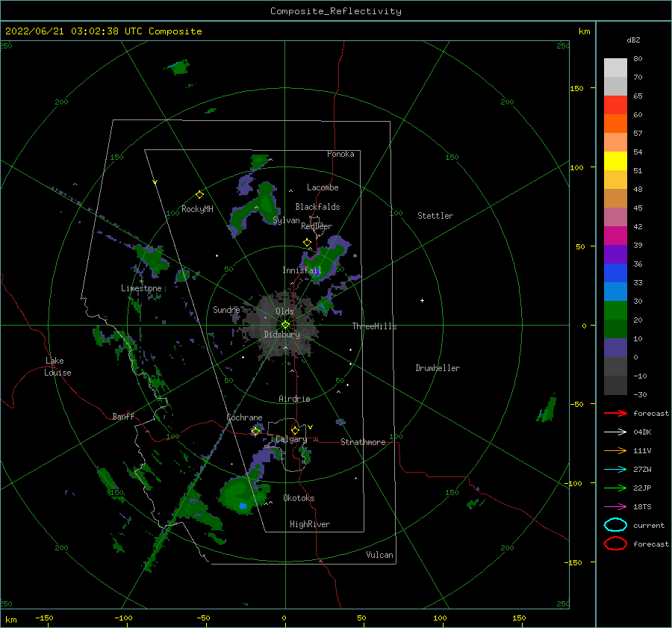
Task: Select the RockyMH label
Action: coord(197,209)
